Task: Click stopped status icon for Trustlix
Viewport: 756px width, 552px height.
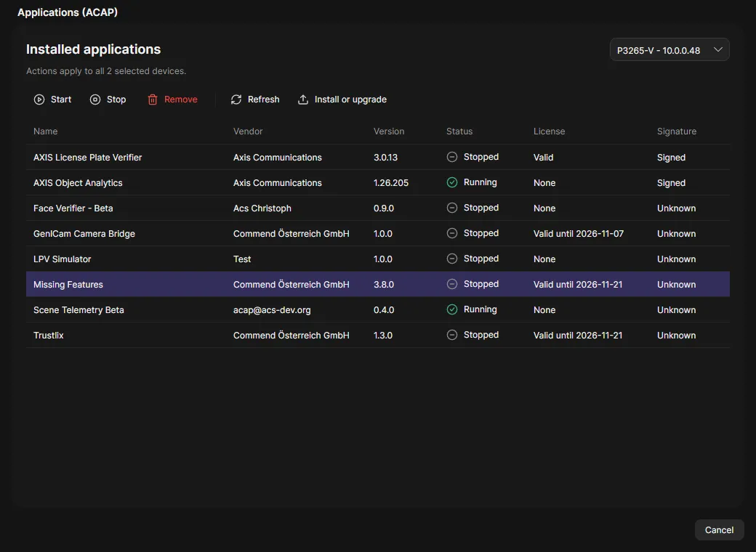Action: click(451, 336)
